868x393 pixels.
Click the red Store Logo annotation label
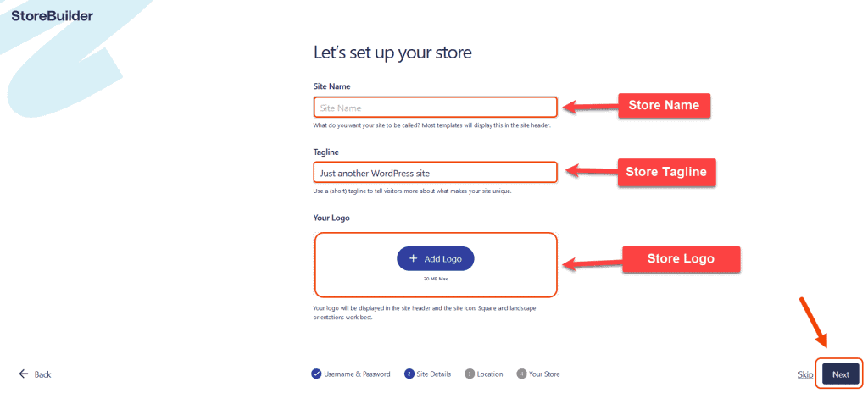point(681,259)
